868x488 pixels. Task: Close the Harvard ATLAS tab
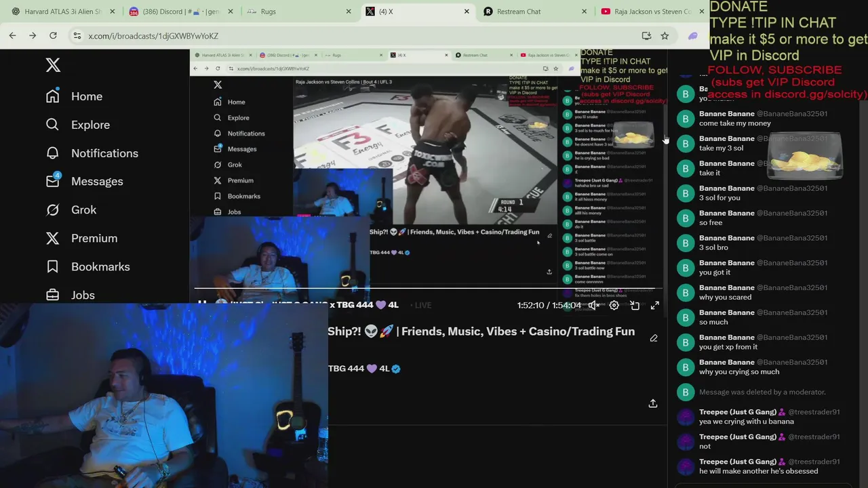pos(113,12)
